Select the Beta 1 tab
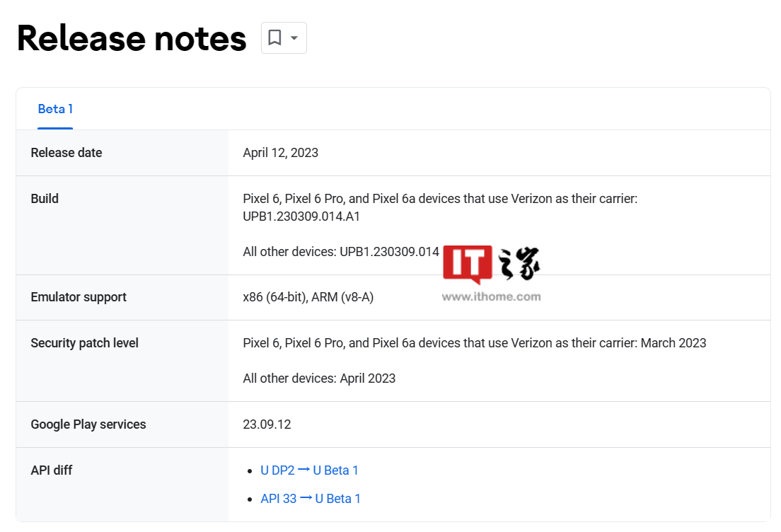The width and height of the screenshot is (781, 532). coord(55,109)
